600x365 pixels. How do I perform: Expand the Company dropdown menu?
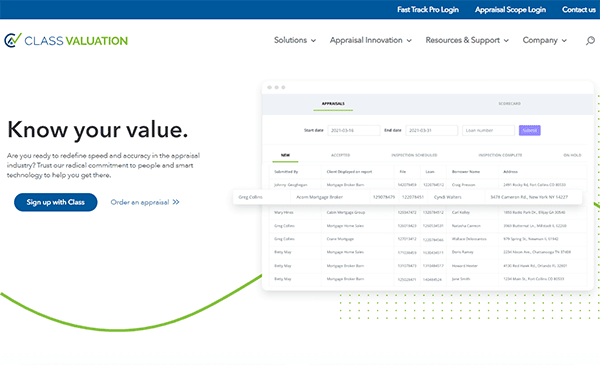coord(545,40)
